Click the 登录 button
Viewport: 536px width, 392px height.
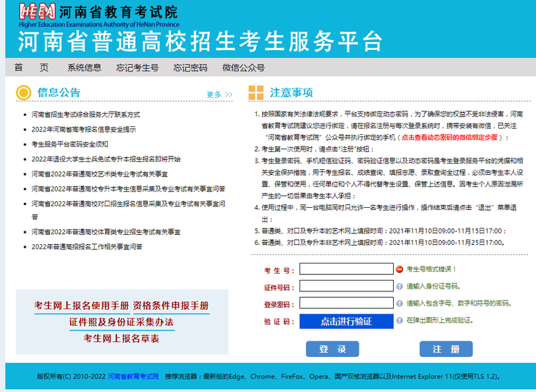[332, 349]
